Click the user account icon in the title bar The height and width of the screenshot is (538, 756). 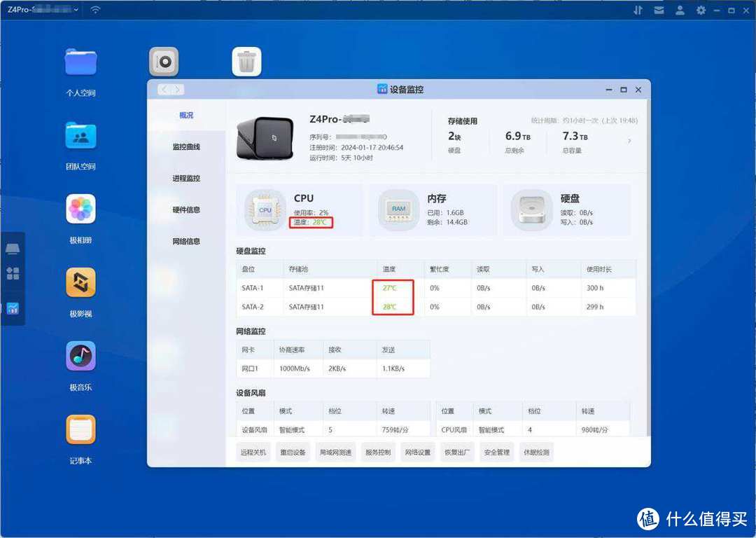[x=680, y=10]
